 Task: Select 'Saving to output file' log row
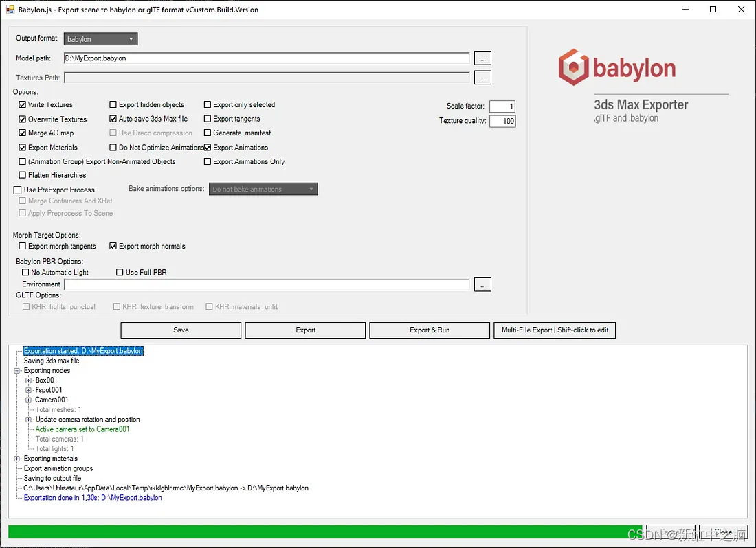point(52,478)
